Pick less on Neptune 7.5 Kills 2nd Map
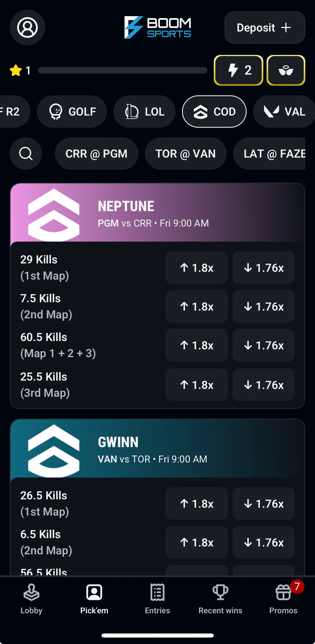 [264, 306]
